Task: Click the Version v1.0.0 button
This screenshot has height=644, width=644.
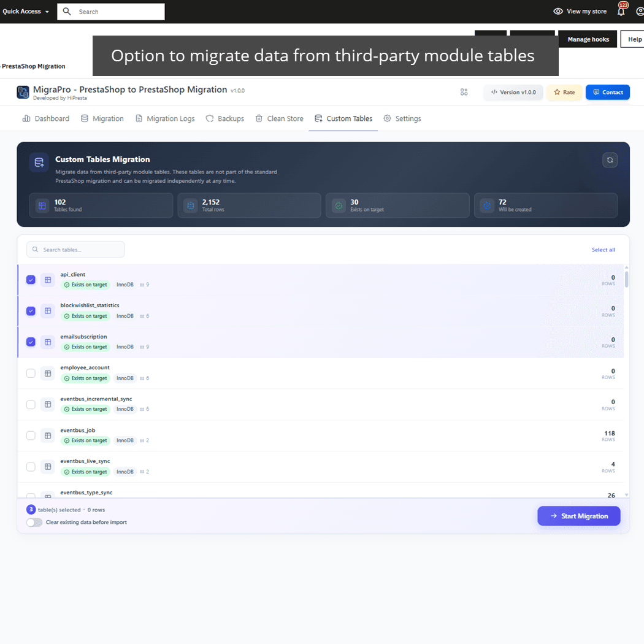Action: coord(513,92)
